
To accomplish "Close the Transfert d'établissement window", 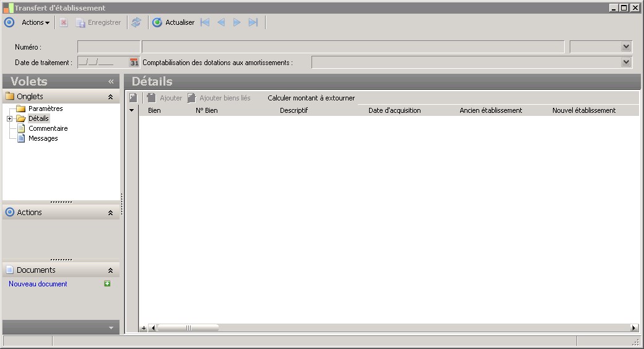I will click(635, 8).
